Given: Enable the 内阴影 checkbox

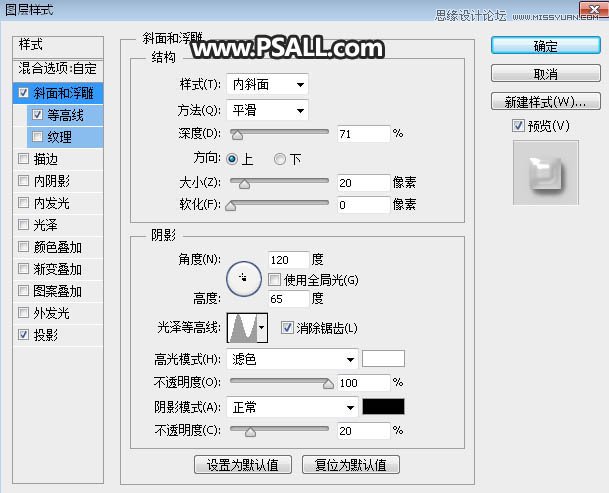Looking at the screenshot, I should tap(23, 180).
